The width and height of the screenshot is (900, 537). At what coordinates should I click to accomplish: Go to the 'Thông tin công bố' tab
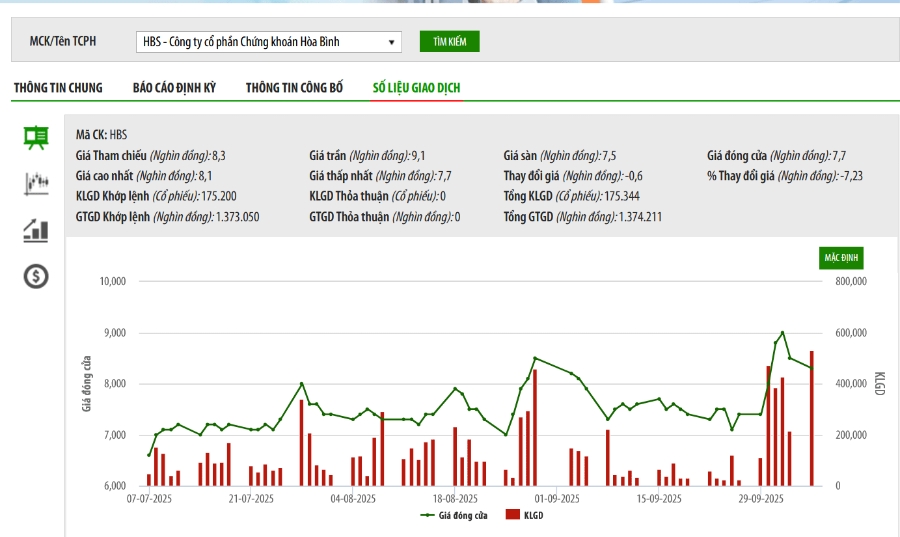click(x=294, y=88)
